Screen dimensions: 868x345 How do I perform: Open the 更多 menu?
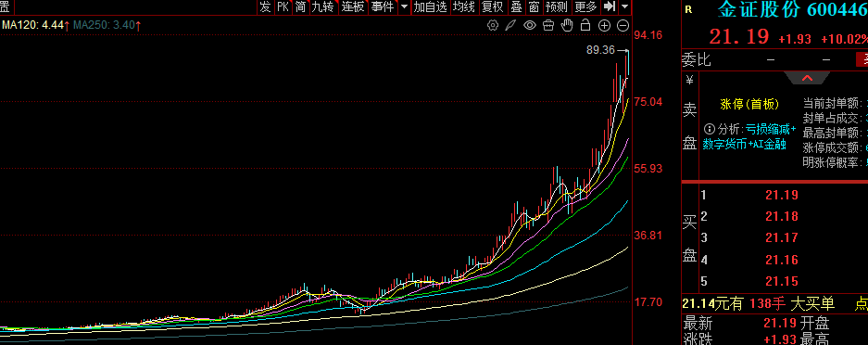585,6
